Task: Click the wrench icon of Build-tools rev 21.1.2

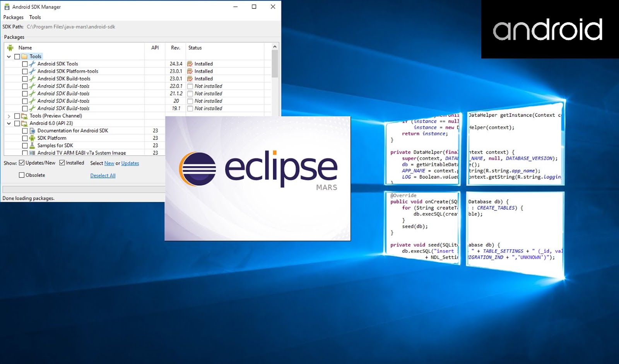Action: (x=32, y=93)
